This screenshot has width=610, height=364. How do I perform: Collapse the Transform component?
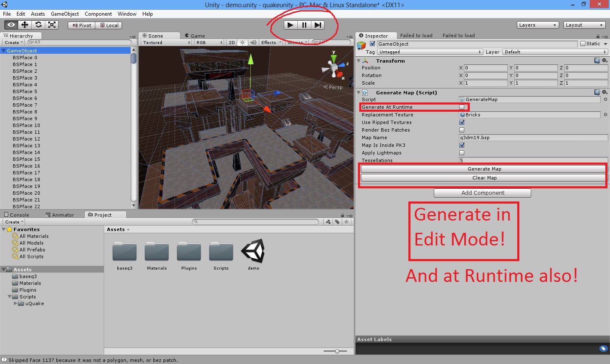click(359, 61)
